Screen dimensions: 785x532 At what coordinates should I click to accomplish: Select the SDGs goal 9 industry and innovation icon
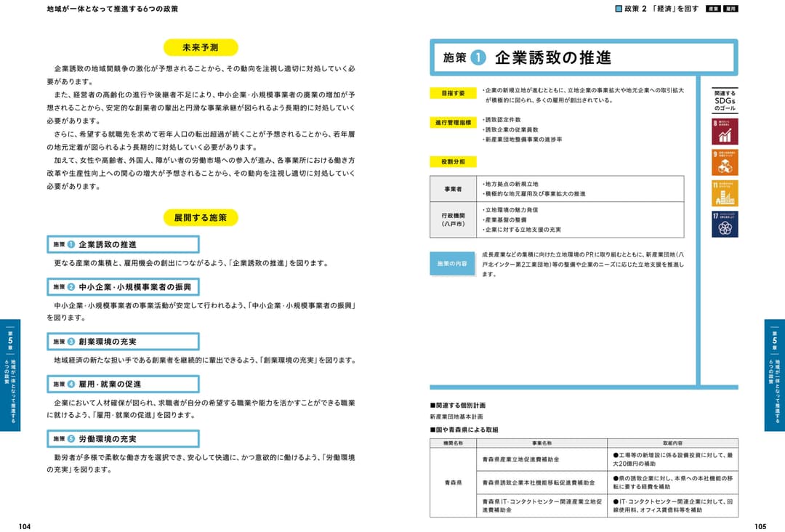pyautogui.click(x=723, y=162)
